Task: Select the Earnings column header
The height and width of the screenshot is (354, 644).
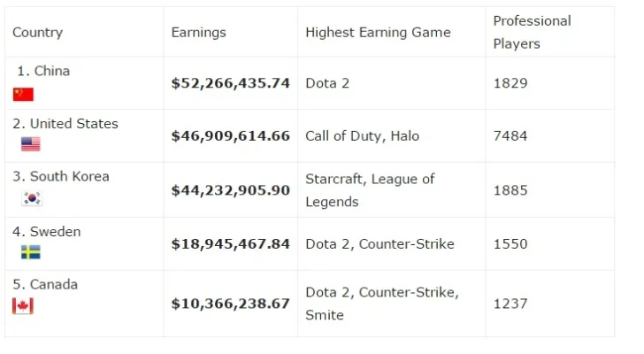Action: pyautogui.click(x=198, y=32)
